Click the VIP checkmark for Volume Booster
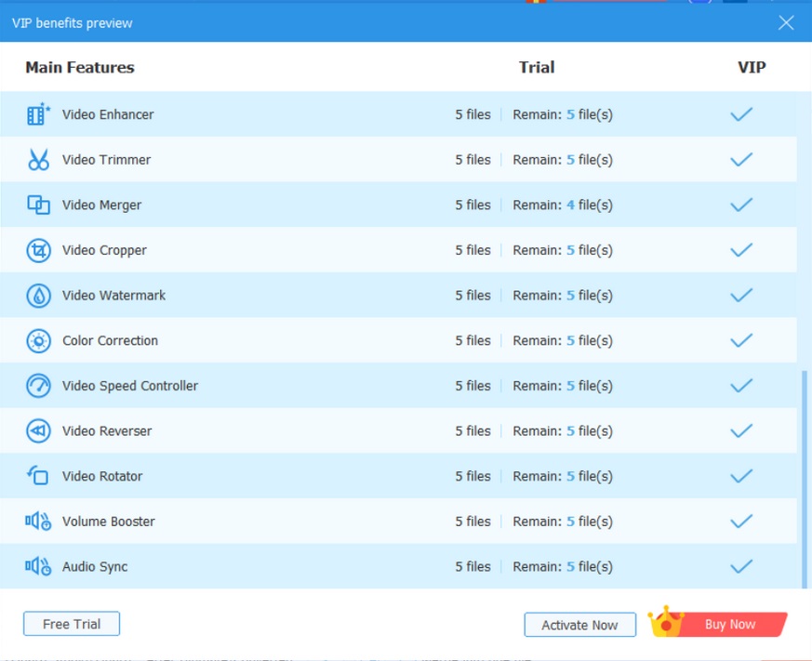The width and height of the screenshot is (812, 661). 741,522
